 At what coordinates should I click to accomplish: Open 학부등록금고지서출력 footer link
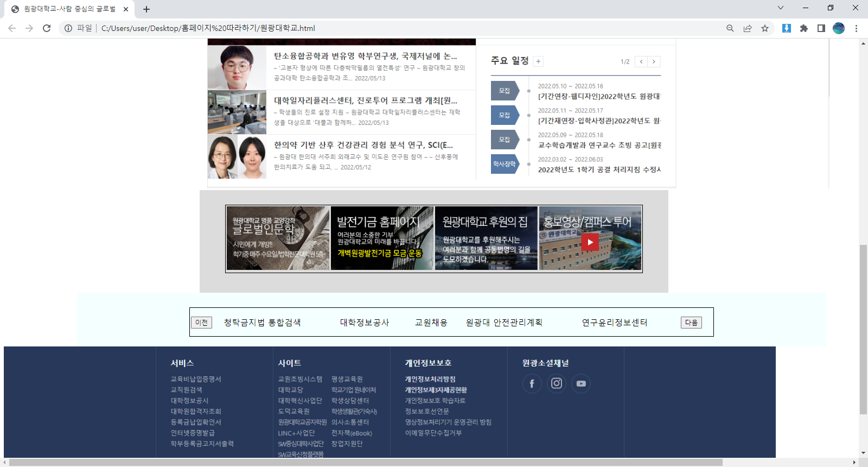(x=202, y=444)
